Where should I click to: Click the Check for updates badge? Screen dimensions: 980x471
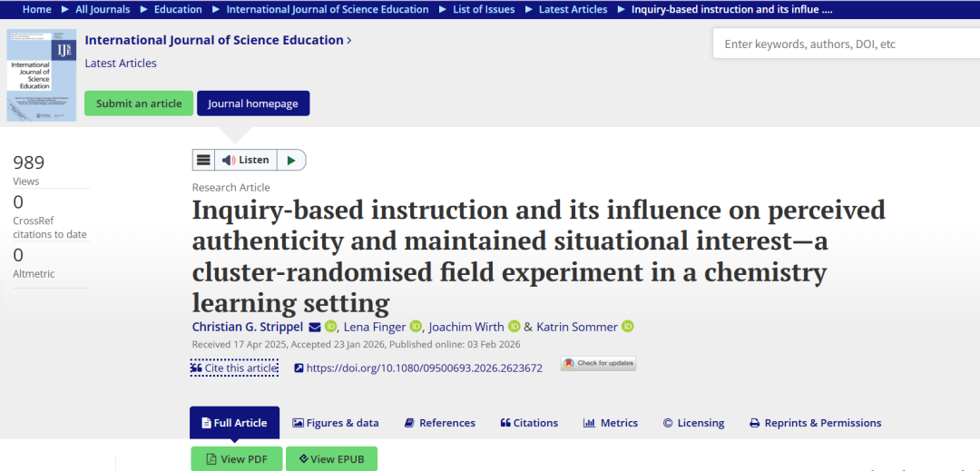click(598, 364)
